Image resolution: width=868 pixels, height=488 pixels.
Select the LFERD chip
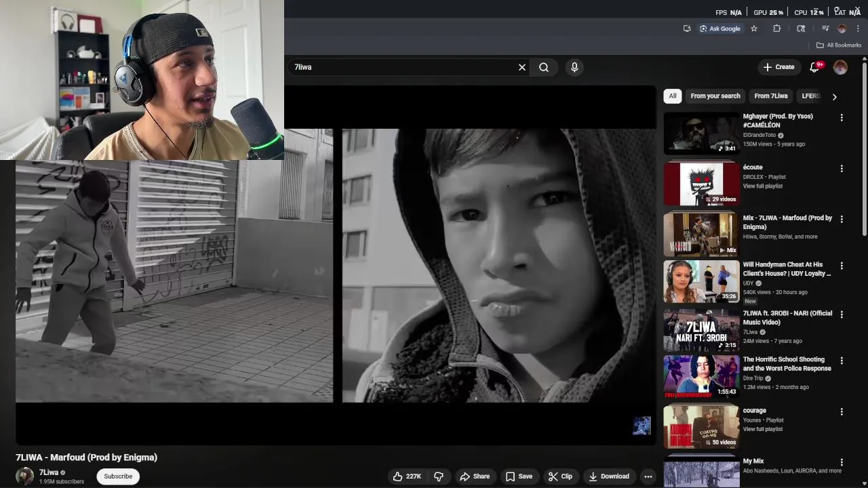[x=810, y=96]
